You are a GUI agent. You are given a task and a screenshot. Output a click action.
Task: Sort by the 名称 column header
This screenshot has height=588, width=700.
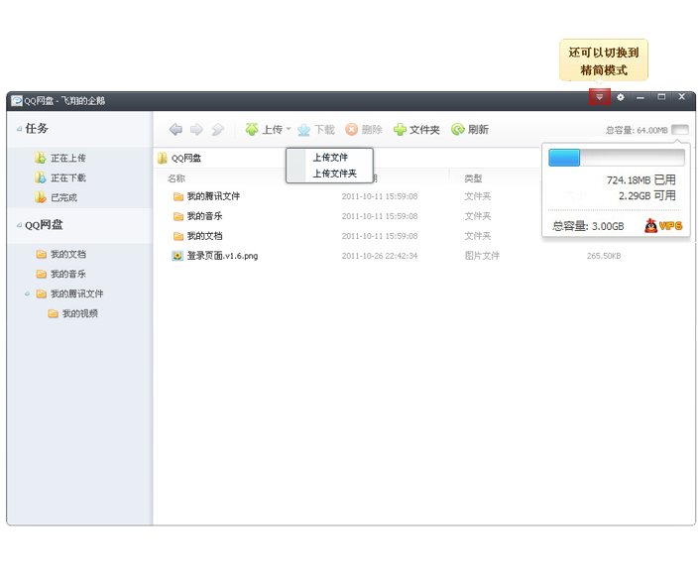(x=176, y=178)
